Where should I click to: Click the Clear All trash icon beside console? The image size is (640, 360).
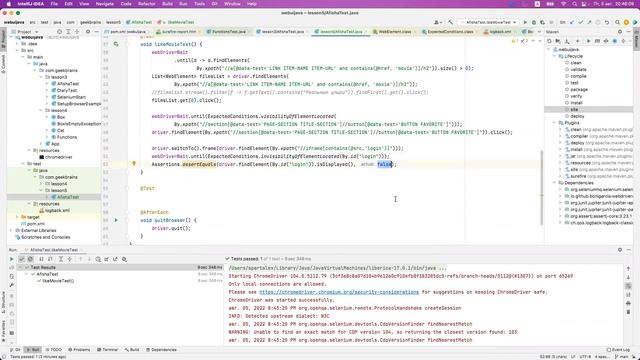[628, 312]
